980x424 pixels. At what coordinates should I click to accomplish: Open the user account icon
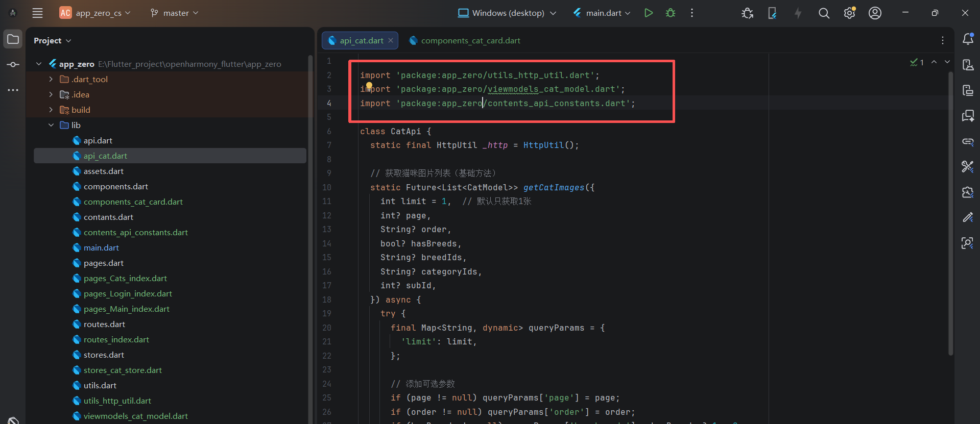pos(875,13)
